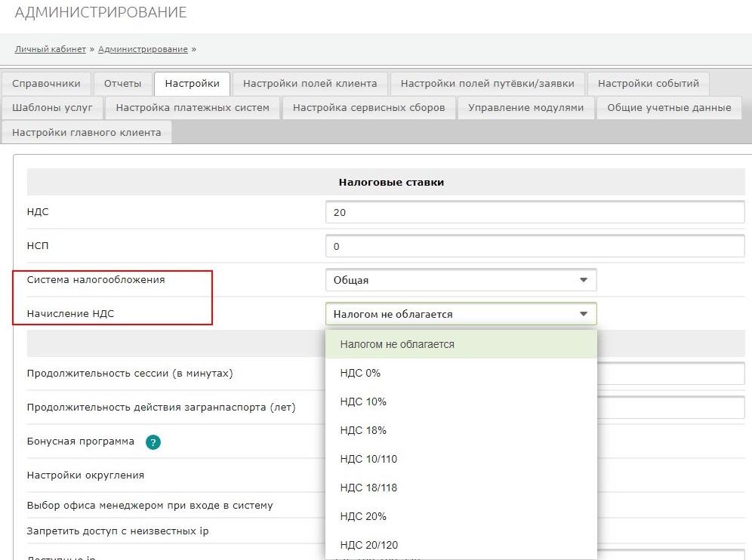Screen dimensions: 752x560
Task: Click the Продолжительность сессии (в минутах) label
Action: pos(130,374)
